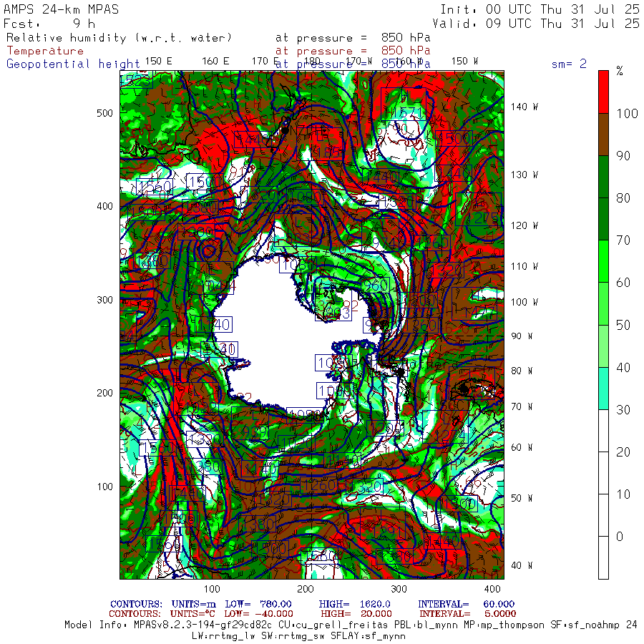Click the red above-100% colorbar segment
The image size is (644, 644).
603,92
